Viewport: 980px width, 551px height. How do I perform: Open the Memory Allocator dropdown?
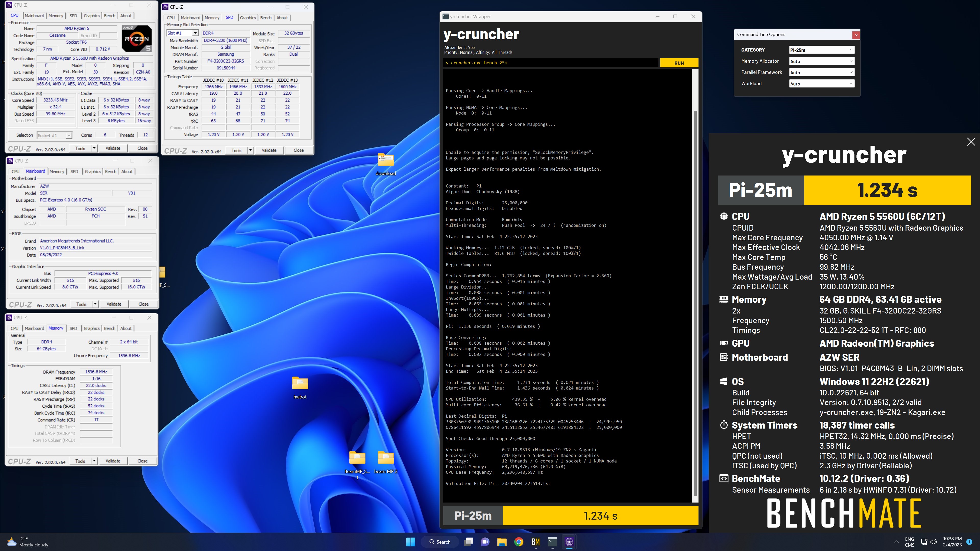tap(822, 61)
